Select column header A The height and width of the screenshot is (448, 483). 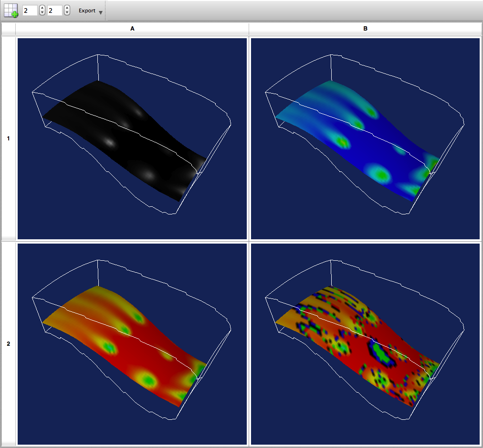[x=132, y=29]
